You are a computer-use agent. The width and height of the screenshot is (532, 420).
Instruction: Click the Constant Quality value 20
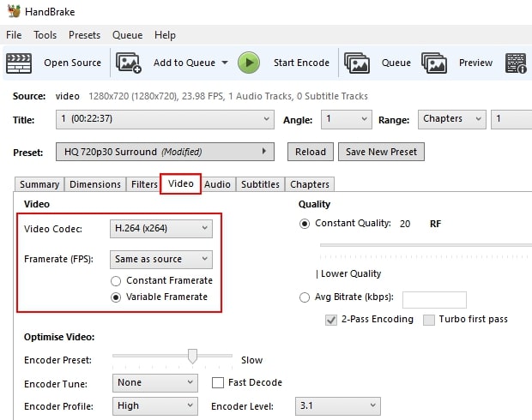pyautogui.click(x=405, y=224)
